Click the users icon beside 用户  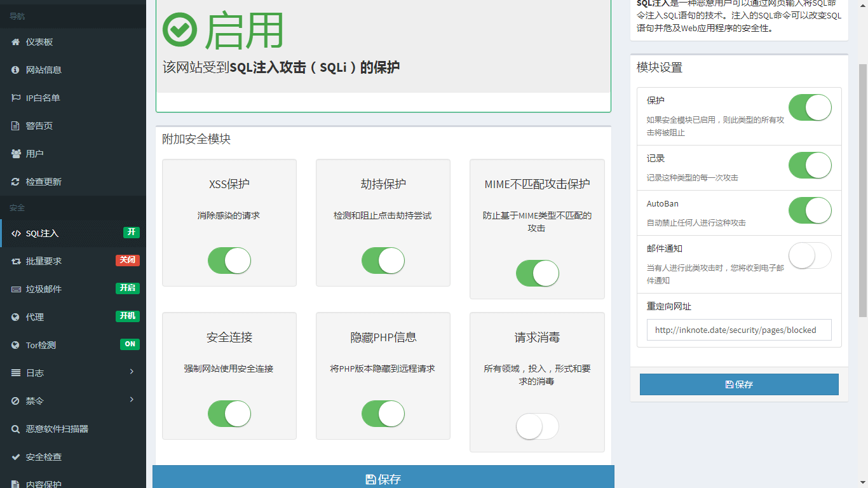coord(16,154)
